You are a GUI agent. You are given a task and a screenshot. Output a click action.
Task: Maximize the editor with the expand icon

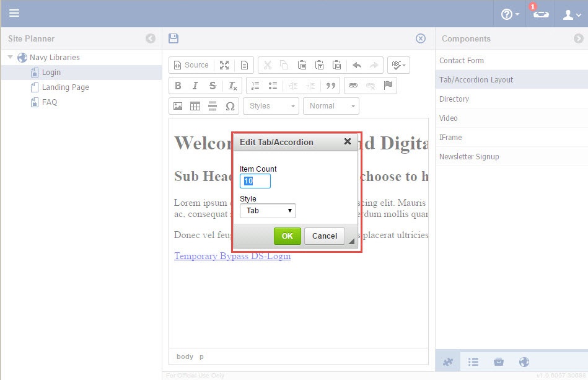coord(225,65)
